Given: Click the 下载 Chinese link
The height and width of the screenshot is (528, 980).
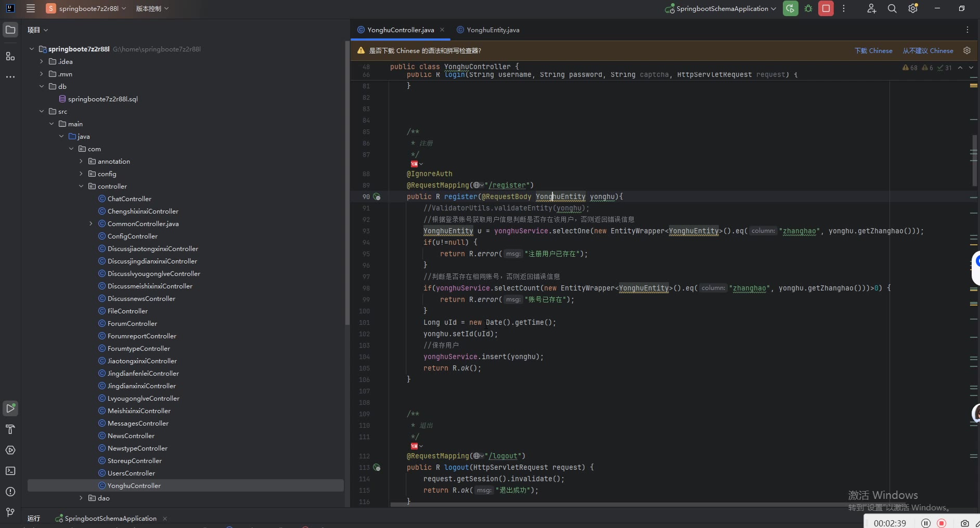Looking at the screenshot, I should [x=873, y=51].
